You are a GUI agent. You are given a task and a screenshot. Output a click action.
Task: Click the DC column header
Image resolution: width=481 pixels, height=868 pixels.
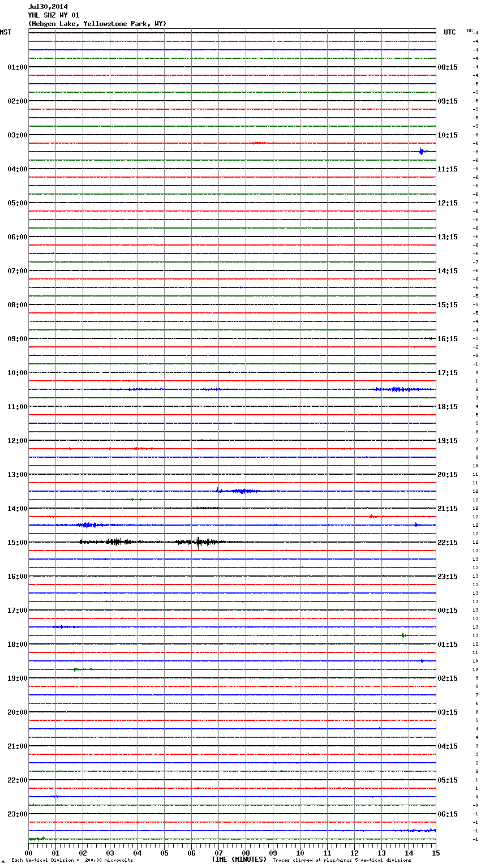coord(470,31)
